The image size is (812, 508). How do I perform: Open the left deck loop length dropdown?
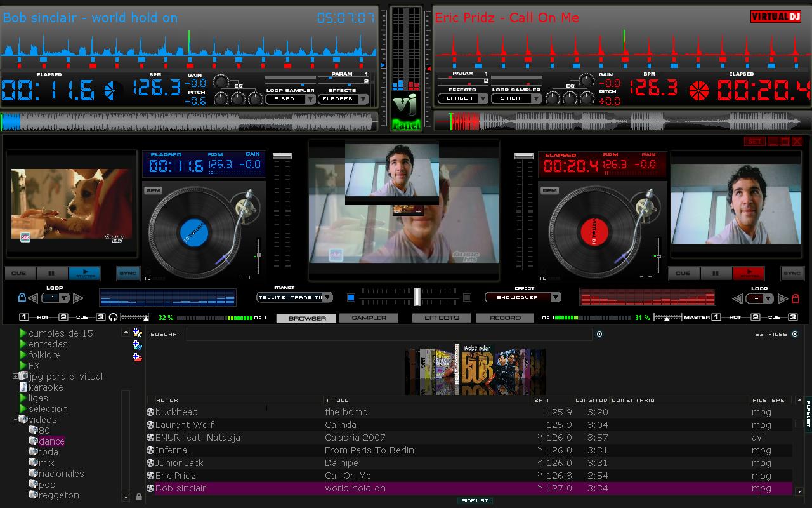tap(55, 298)
